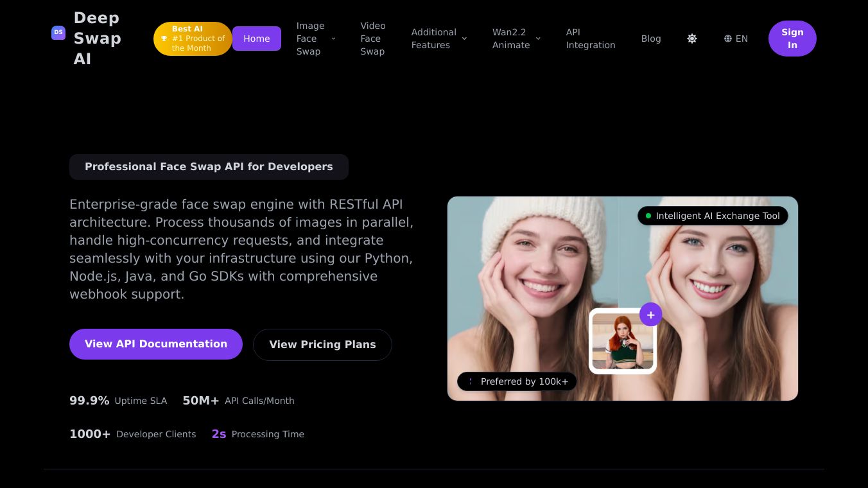Image resolution: width=868 pixels, height=488 pixels.
Task: Click the 1000+ Developer Clients stat
Action: (x=133, y=434)
